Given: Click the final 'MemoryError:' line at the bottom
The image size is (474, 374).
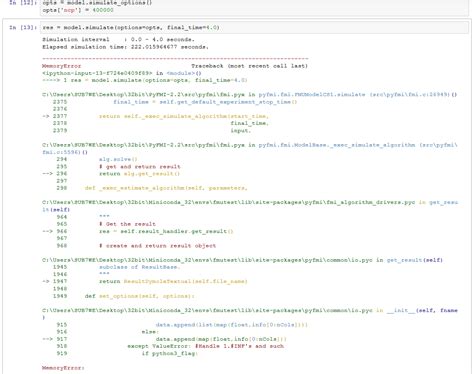Looking at the screenshot, I should click(x=63, y=368).
